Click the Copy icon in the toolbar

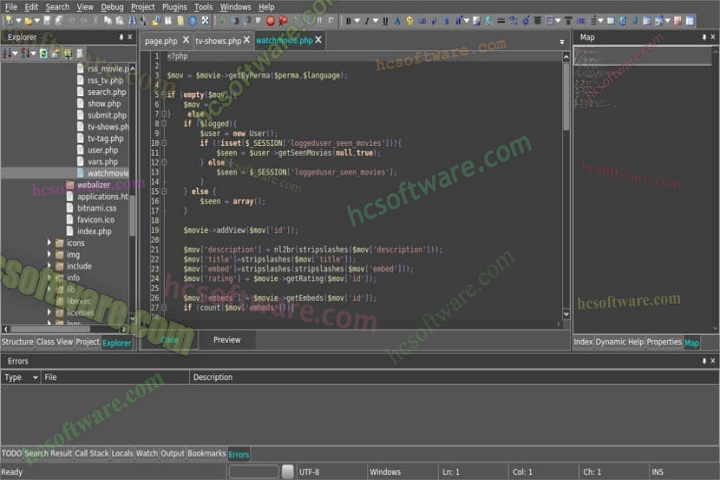(108, 21)
